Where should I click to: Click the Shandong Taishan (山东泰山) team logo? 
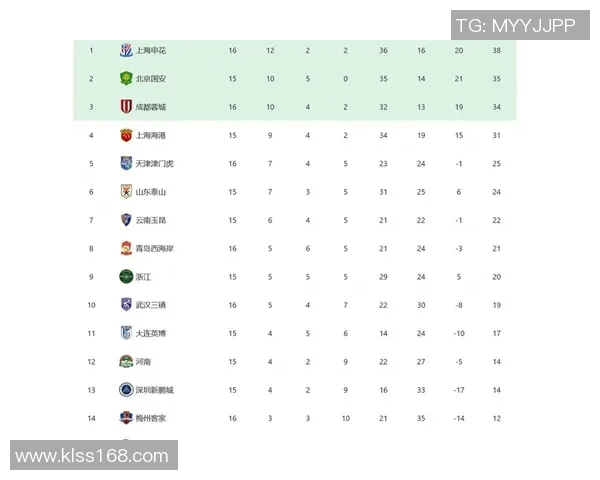[x=126, y=191]
